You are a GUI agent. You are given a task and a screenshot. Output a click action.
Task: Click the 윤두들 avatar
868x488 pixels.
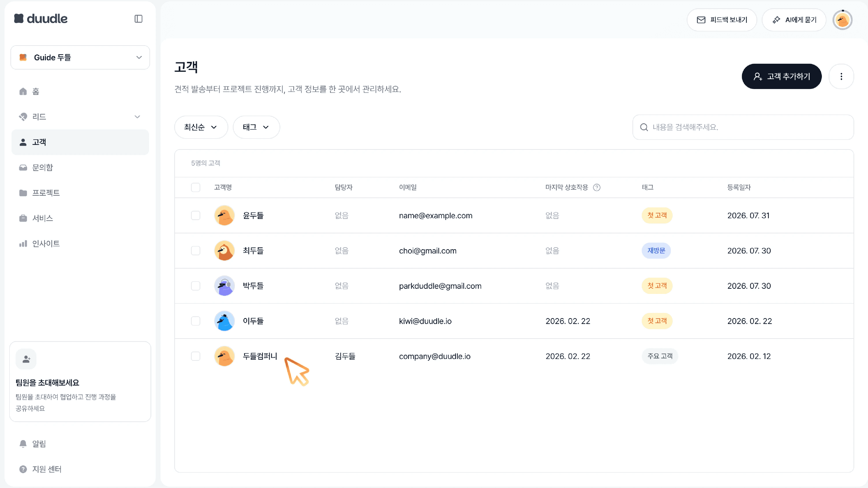coord(224,216)
